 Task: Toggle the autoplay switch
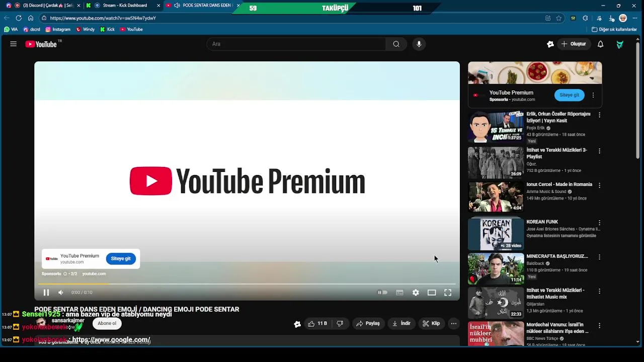point(383,293)
